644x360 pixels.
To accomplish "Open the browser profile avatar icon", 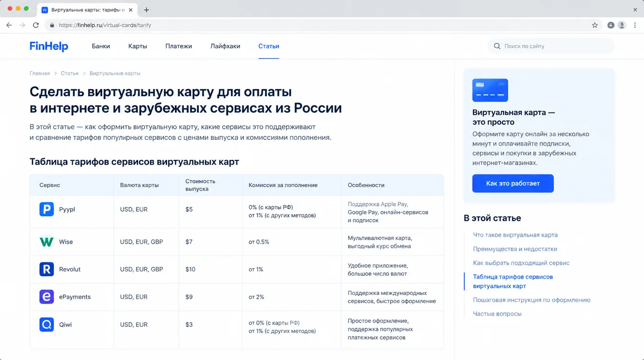I will (621, 25).
